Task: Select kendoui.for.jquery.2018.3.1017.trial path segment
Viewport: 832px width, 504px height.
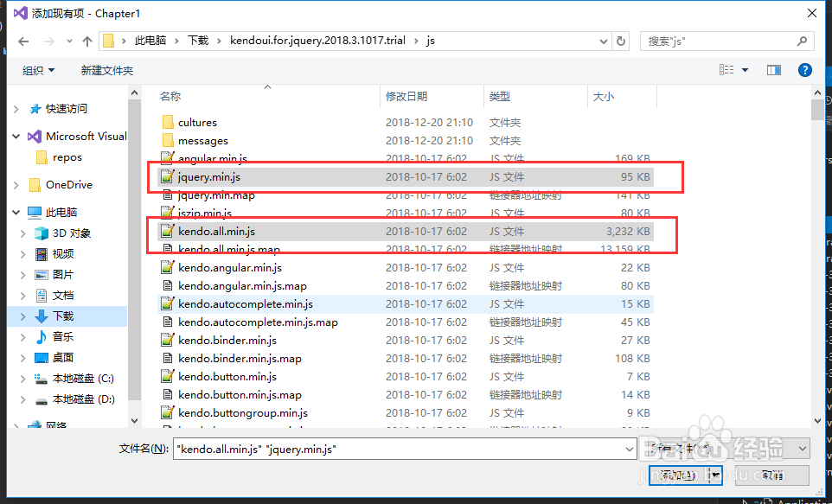Action: pyautogui.click(x=317, y=41)
